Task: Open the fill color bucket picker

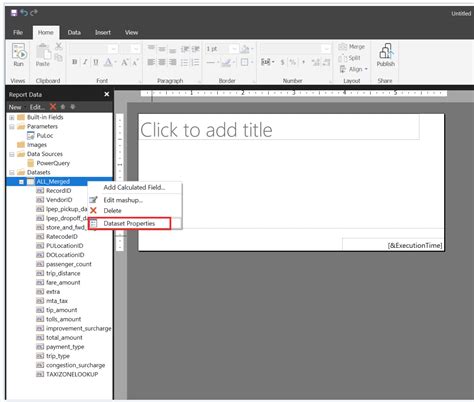Action: tap(246, 49)
